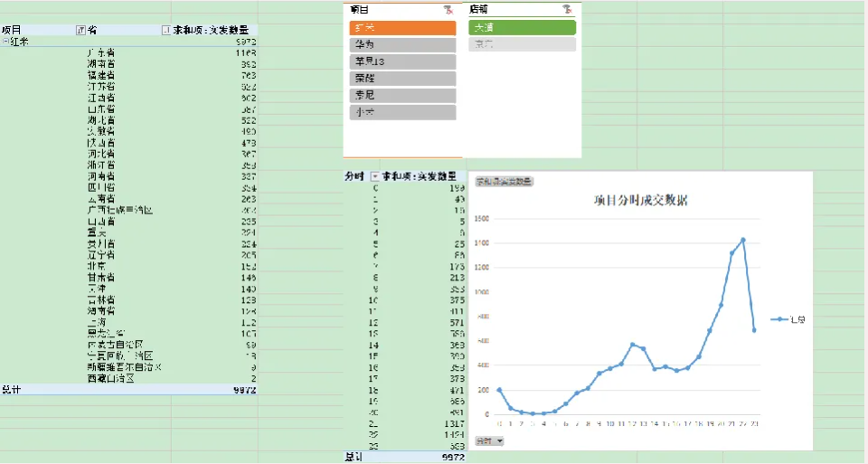The width and height of the screenshot is (868, 464).
Task: Open the 项目 column filter dropdown
Action: coord(81,30)
